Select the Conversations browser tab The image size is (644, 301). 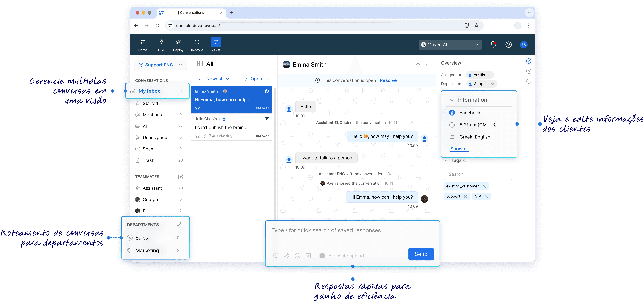[x=191, y=12]
